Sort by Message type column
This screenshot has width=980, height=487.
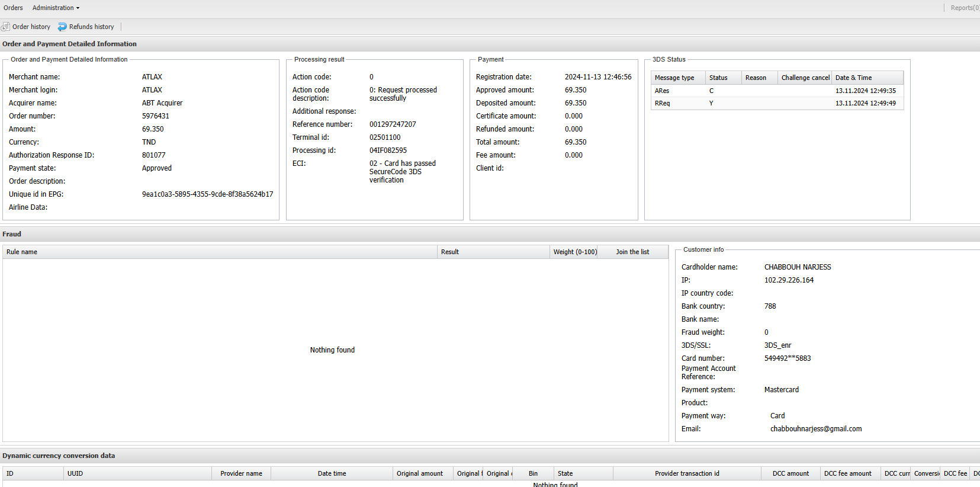[674, 78]
